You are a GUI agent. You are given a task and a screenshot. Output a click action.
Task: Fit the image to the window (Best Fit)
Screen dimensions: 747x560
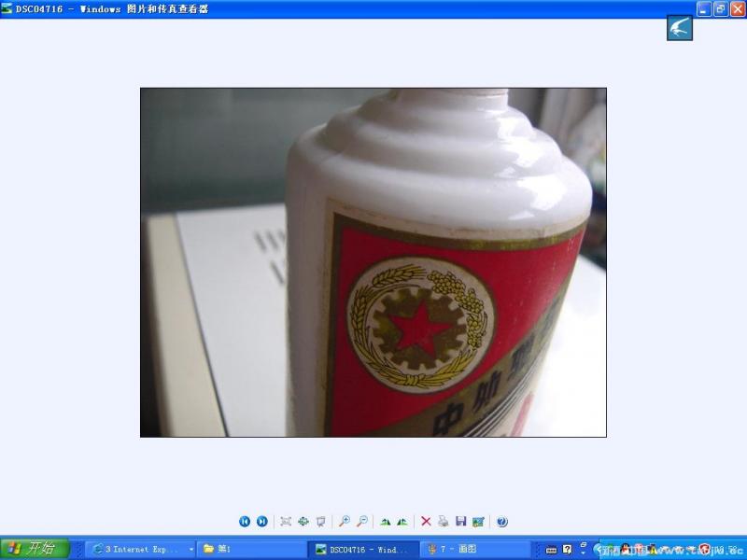[286, 522]
